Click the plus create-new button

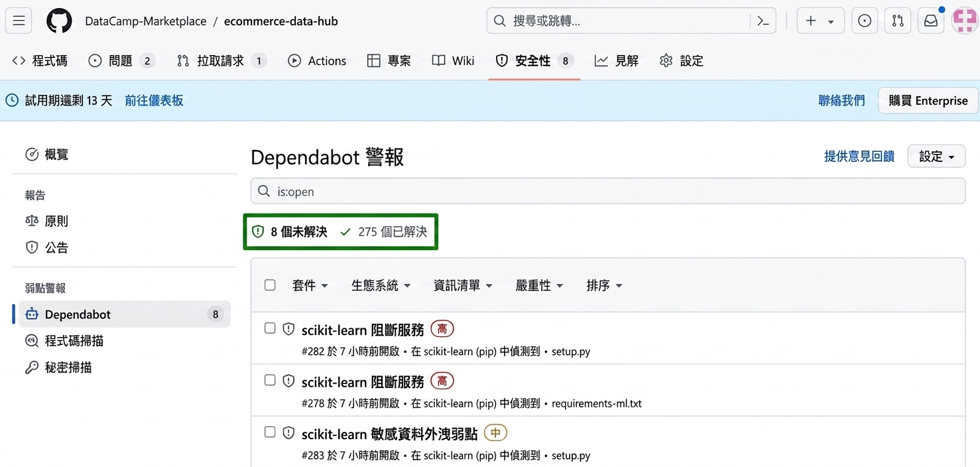pyautogui.click(x=820, y=21)
